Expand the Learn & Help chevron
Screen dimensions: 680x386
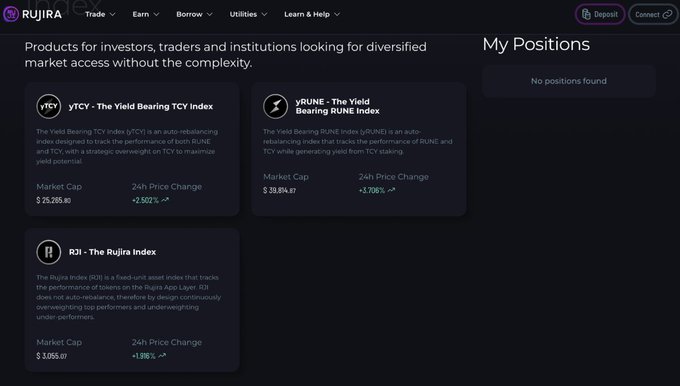point(337,14)
